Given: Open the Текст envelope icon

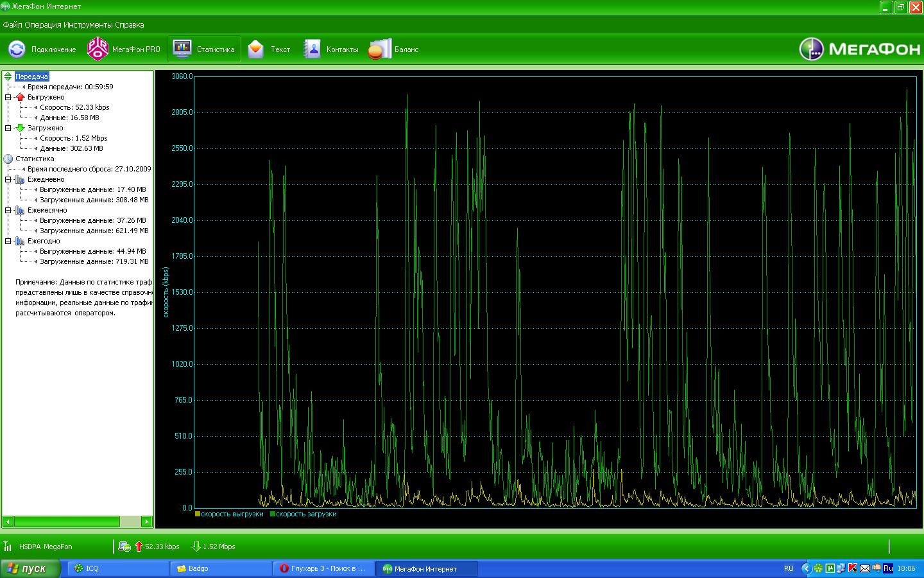Looking at the screenshot, I should 256,49.
